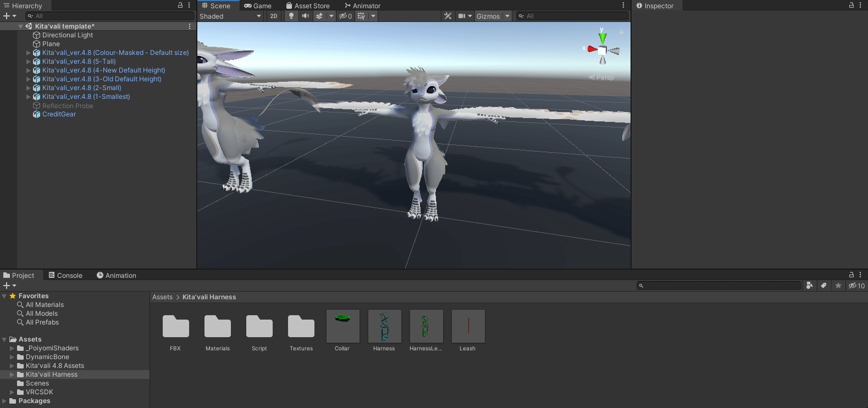The height and width of the screenshot is (408, 868).
Task: Toggle scene audio speaker button
Action: tap(306, 16)
